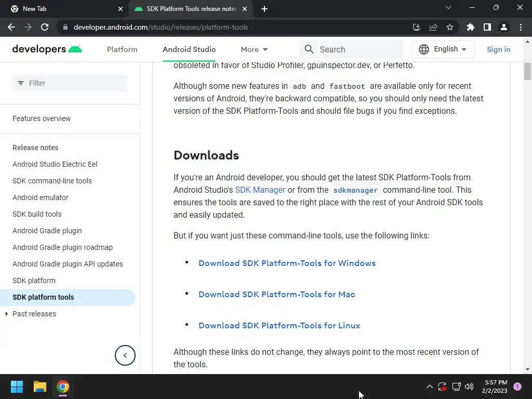Click the address bar URL

pos(161,27)
